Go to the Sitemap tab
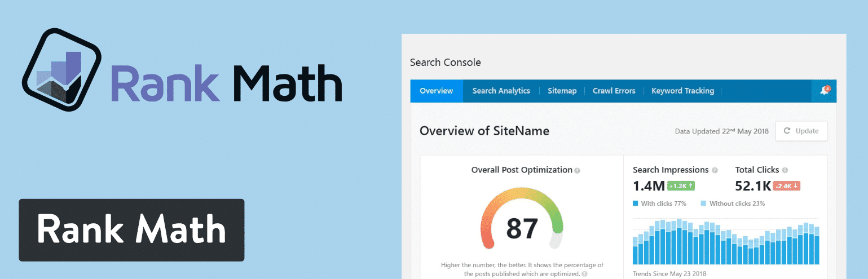Image resolution: width=868 pixels, height=279 pixels. click(562, 91)
